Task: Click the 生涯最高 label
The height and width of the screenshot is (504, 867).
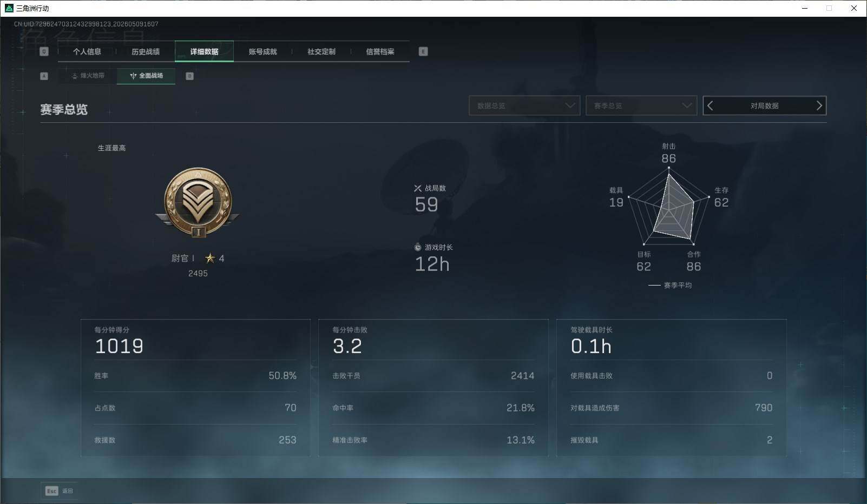Action: [111, 148]
